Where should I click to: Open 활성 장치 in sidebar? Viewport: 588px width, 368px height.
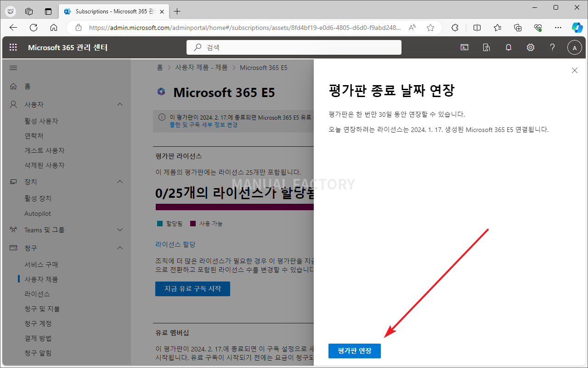pyautogui.click(x=38, y=198)
